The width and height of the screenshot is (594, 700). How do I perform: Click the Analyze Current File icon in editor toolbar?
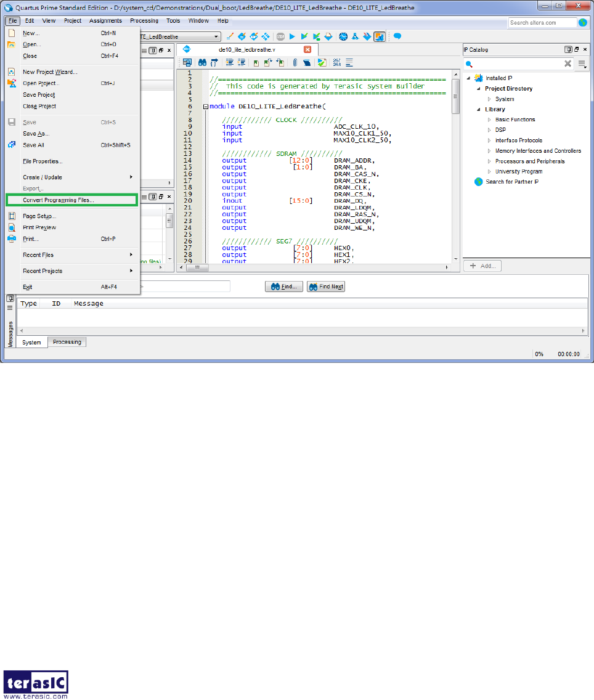[322, 62]
